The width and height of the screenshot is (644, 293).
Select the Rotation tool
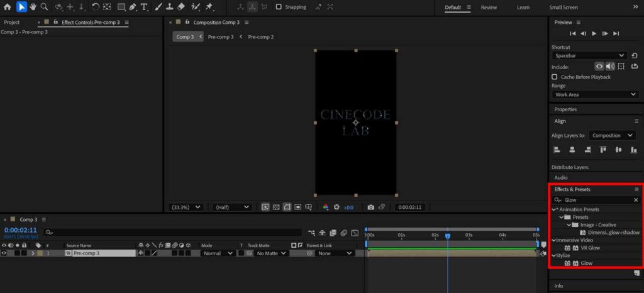tap(96, 7)
